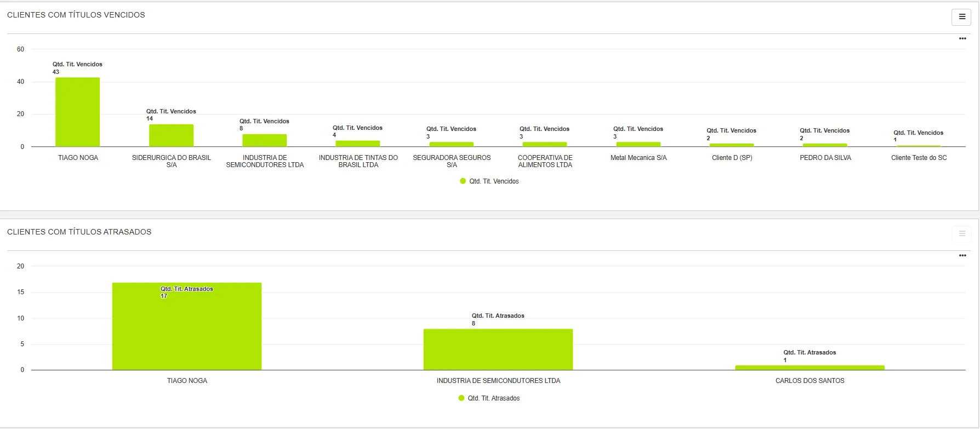Click the PEDRO DA SILVA axis label
This screenshot has height=429, width=980.
(825, 158)
